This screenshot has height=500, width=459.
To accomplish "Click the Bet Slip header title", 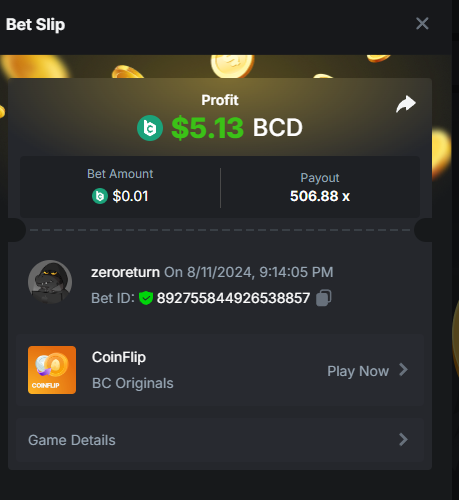I will [35, 25].
